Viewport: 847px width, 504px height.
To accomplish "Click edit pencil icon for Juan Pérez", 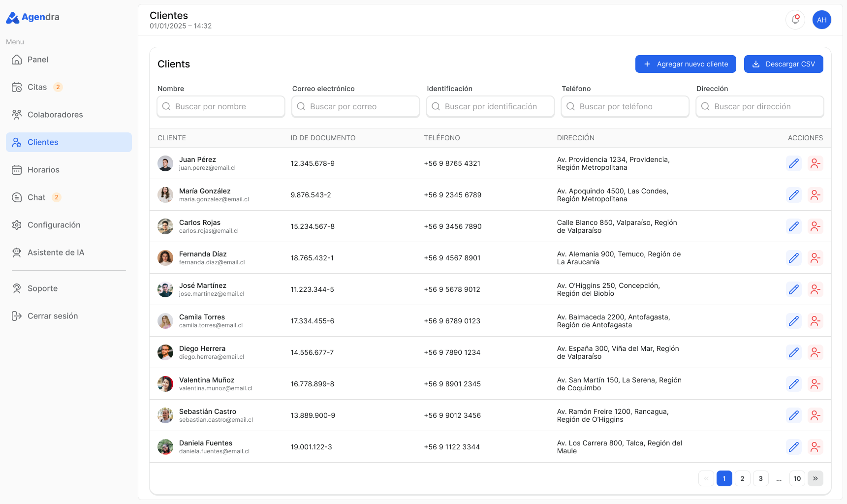I will coord(794,163).
